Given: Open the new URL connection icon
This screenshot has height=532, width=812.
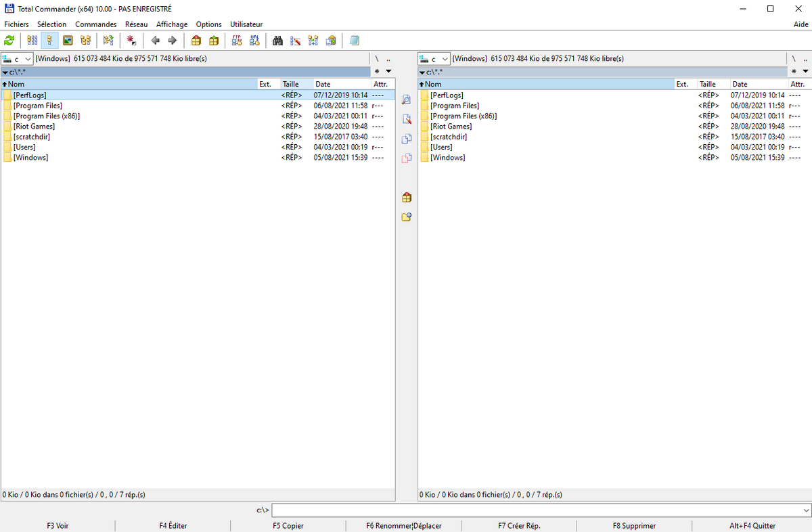Looking at the screenshot, I should point(254,41).
